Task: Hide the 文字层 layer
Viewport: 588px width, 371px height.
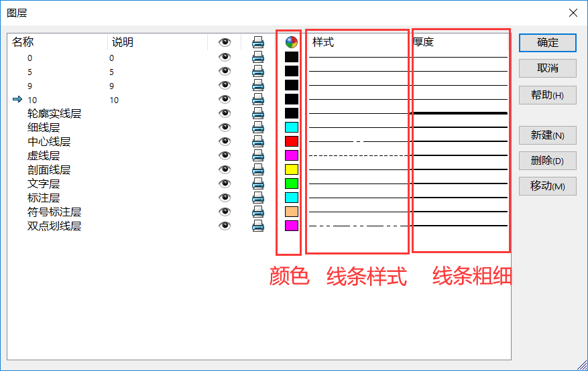Action: tap(225, 183)
